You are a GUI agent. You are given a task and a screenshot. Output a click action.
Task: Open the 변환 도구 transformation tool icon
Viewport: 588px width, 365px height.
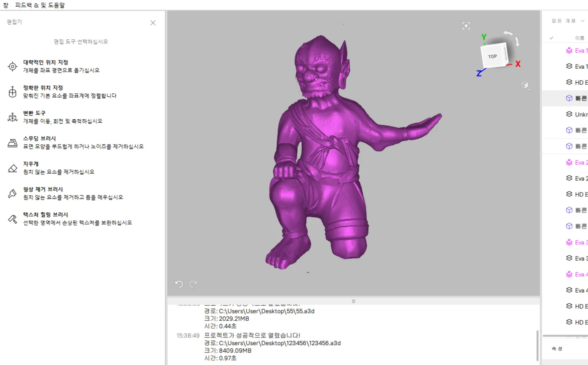pos(12,117)
